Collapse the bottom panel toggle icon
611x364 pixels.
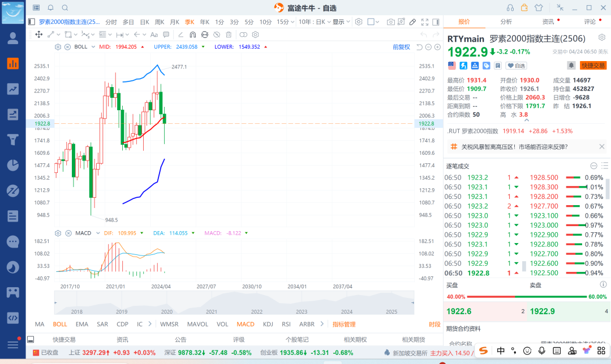click(x=31, y=340)
